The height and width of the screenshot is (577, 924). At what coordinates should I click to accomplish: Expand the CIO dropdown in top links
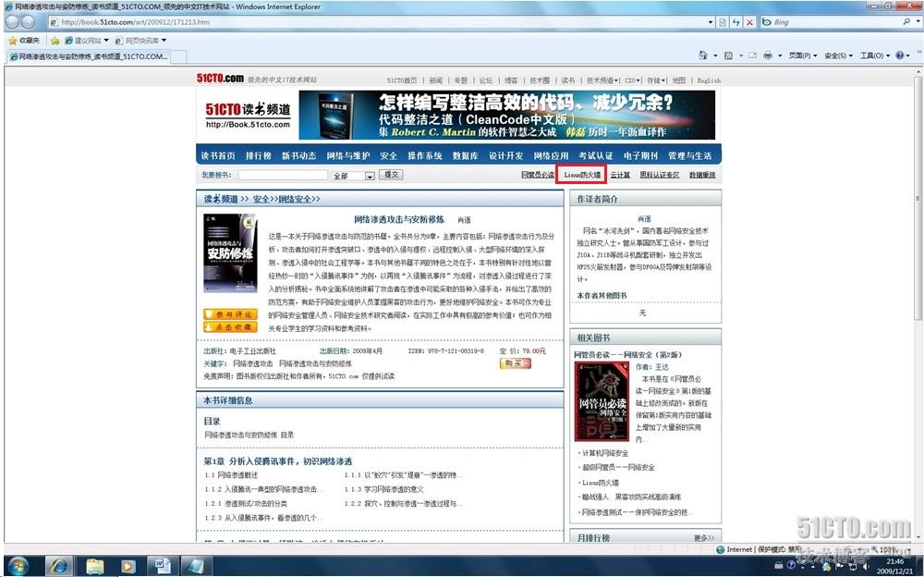pos(632,80)
